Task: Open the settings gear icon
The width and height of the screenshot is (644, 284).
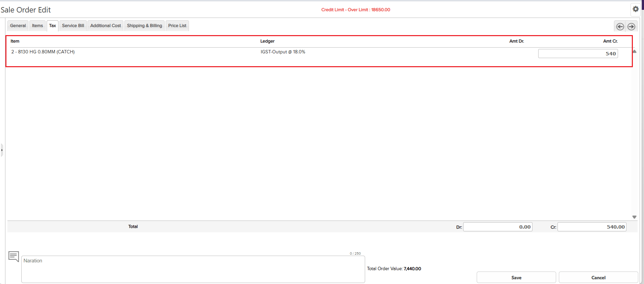Action: pos(636,9)
